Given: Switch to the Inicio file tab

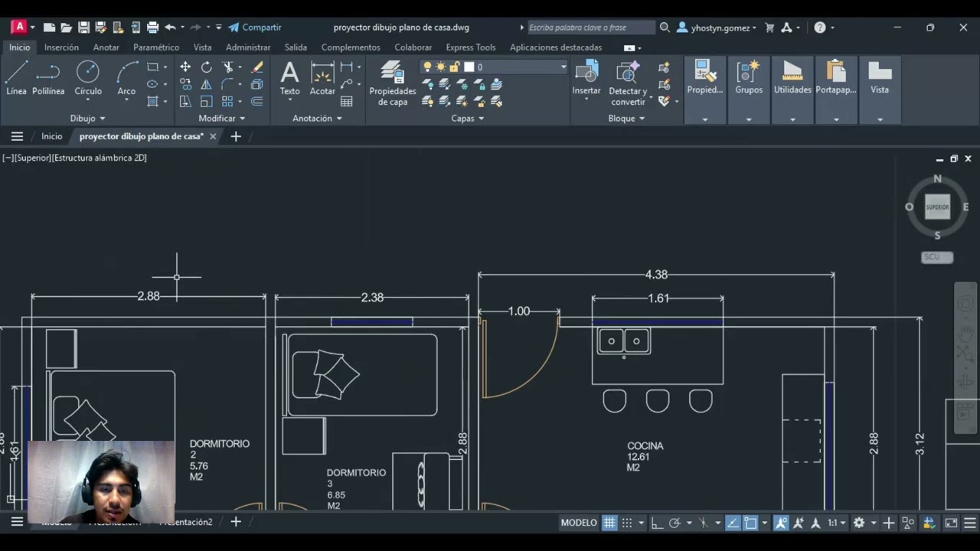Looking at the screenshot, I should (51, 136).
